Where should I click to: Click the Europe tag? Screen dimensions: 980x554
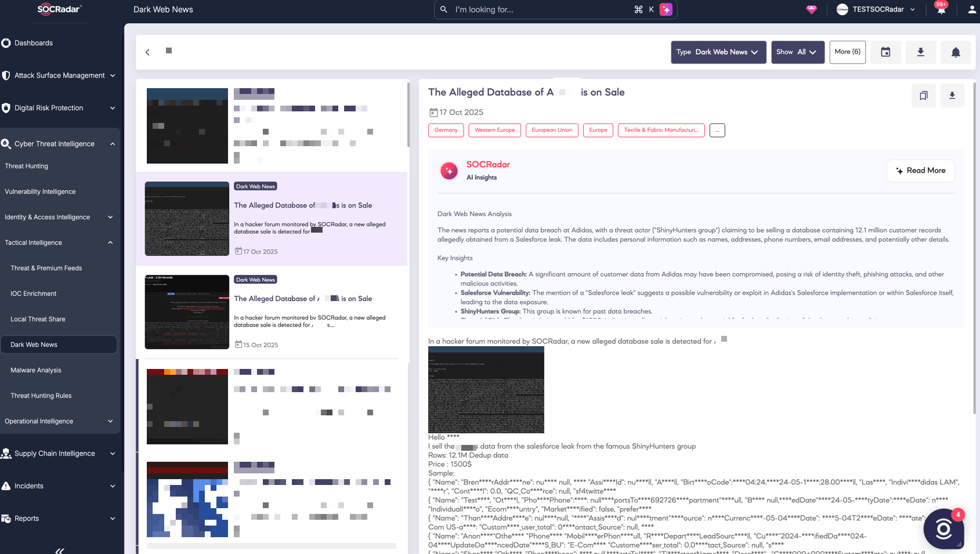pos(598,130)
